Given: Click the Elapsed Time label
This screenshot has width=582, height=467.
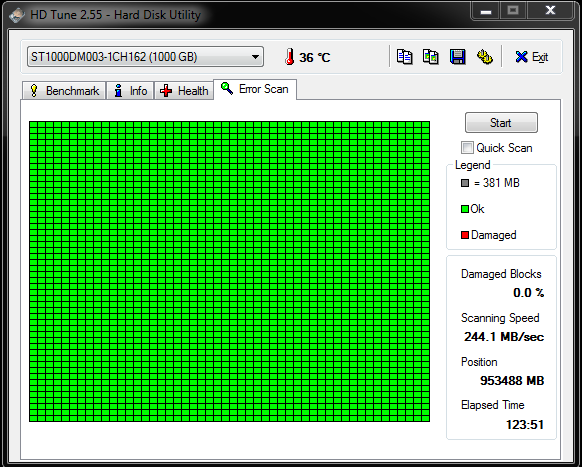Looking at the screenshot, I should (493, 405).
